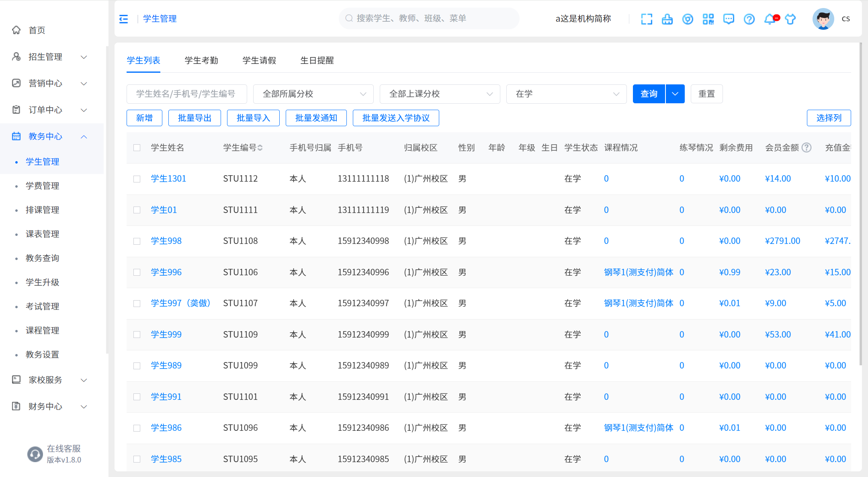Click the 财务中心 icon in sidebar
868x477 pixels.
[x=16, y=406]
